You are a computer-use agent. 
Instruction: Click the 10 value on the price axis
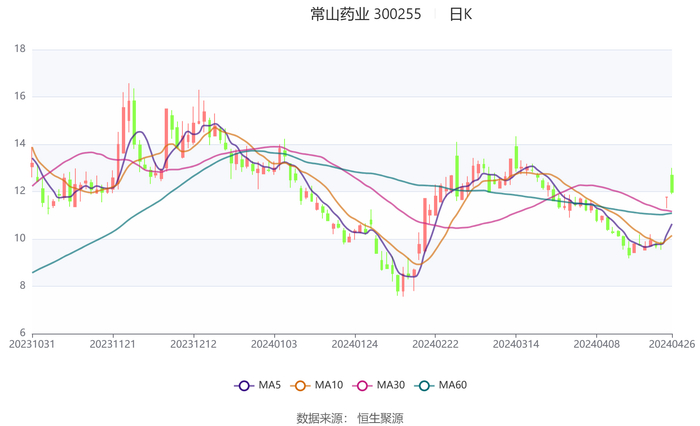19,238
